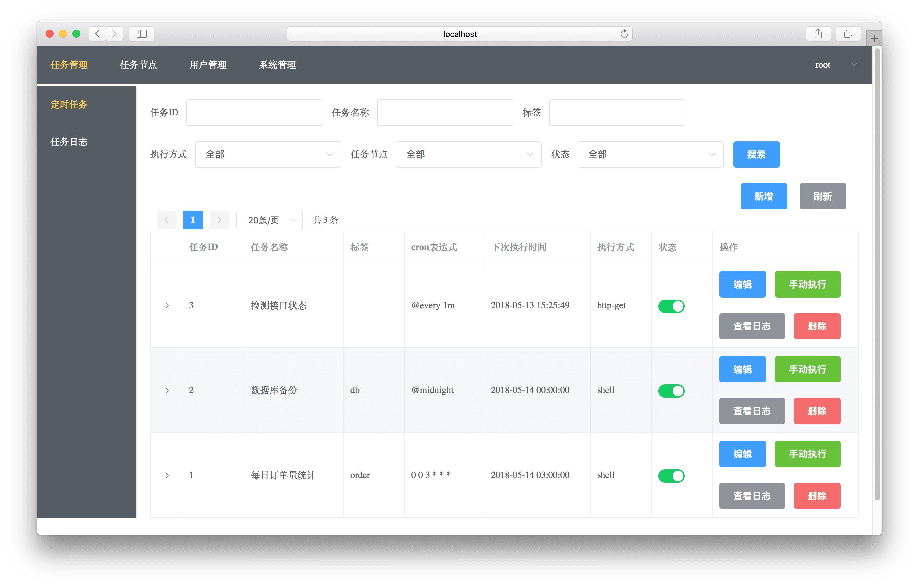Expand the root user account dropdown
This screenshot has width=919, height=588.
835,65
